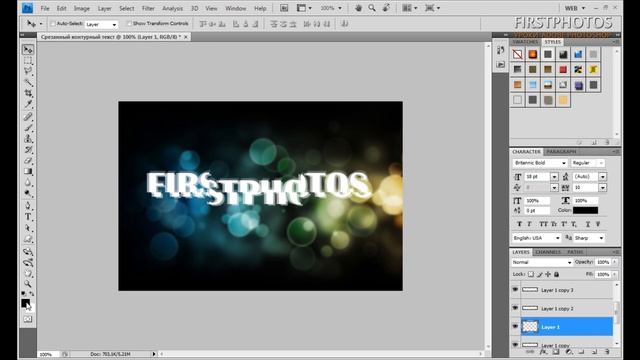Hide the Layer 1 copy 2 layer
The width and height of the screenshot is (640, 360).
(515, 308)
